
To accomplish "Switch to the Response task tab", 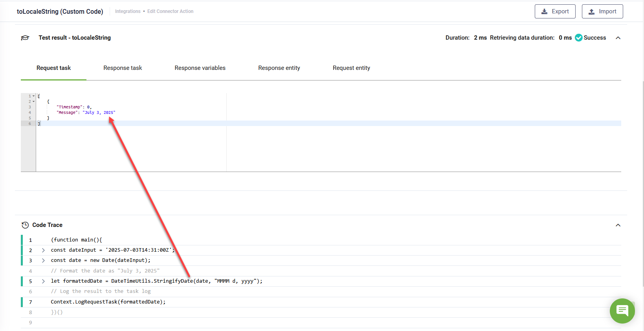I will click(x=123, y=68).
